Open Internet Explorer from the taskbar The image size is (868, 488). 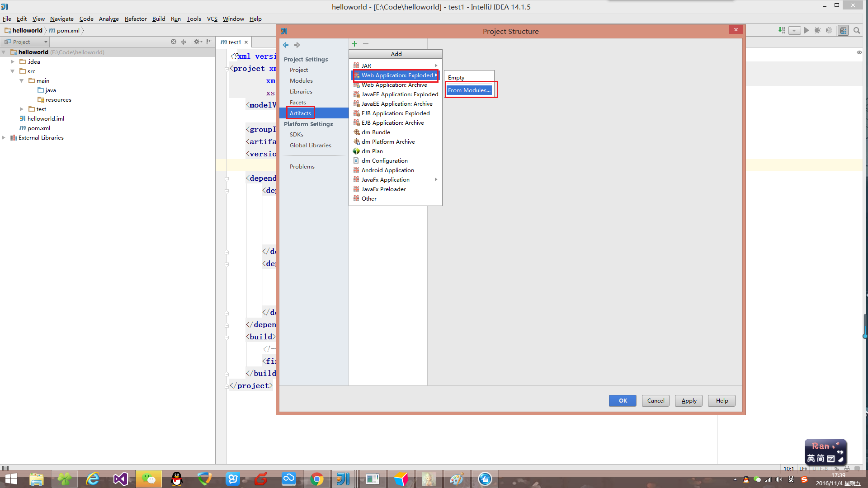click(x=93, y=479)
